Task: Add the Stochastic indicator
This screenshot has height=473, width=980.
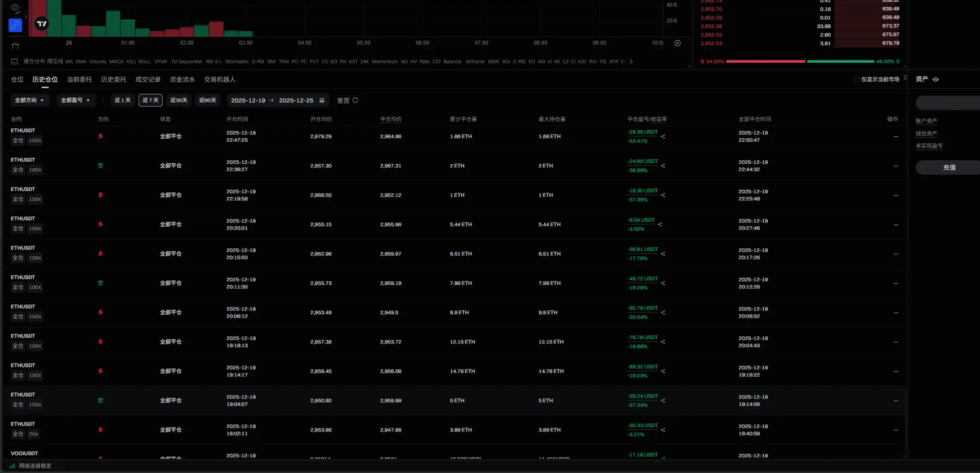Action: click(x=237, y=61)
